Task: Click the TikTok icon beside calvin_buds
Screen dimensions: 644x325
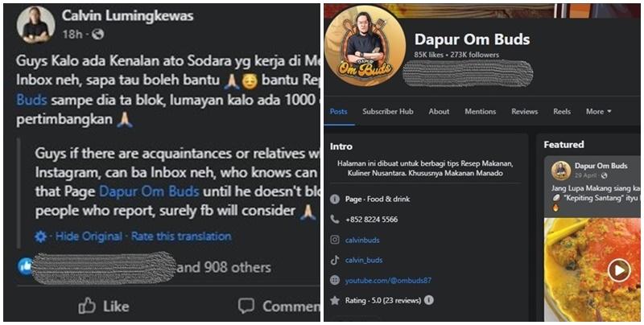Action: [335, 260]
